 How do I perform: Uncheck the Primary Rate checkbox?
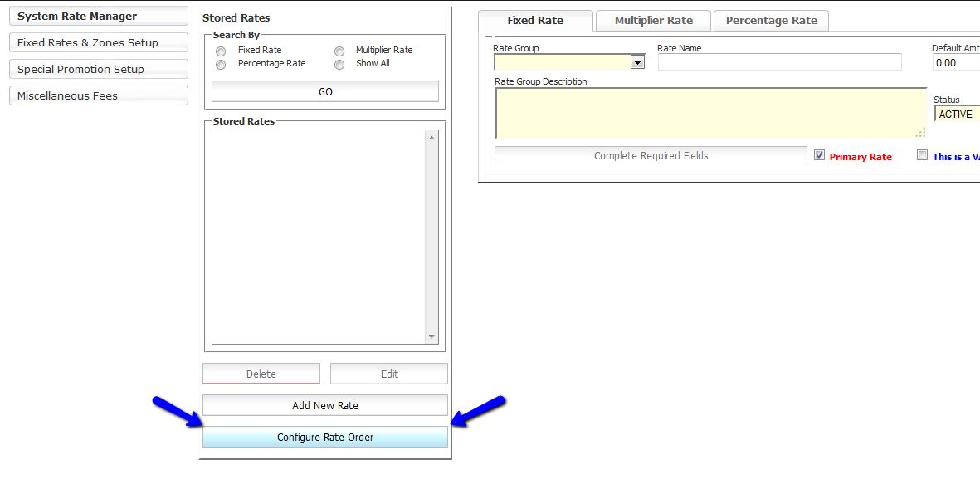coord(819,155)
